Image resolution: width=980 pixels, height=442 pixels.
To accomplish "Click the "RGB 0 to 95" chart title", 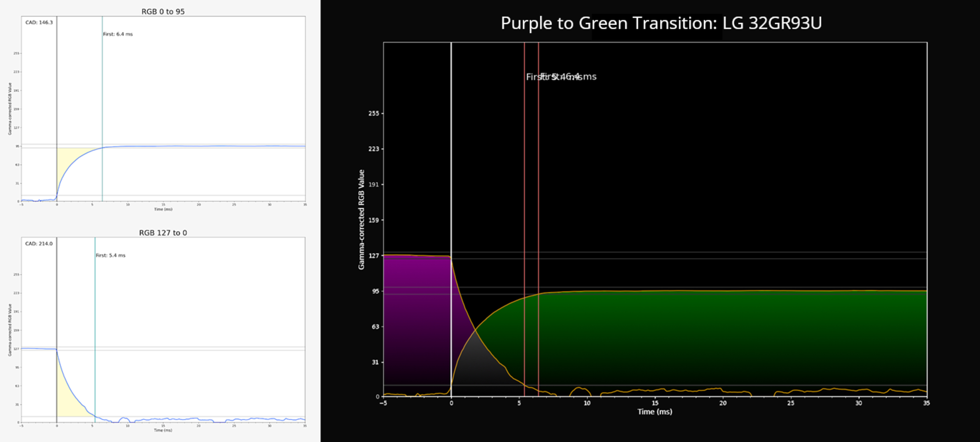I will pyautogui.click(x=163, y=11).
